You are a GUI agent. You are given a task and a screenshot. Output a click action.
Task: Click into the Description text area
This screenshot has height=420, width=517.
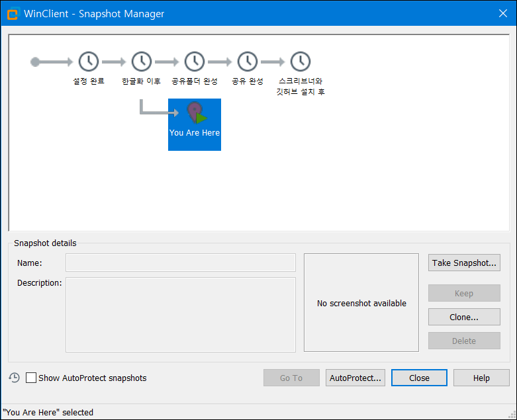pos(181,315)
